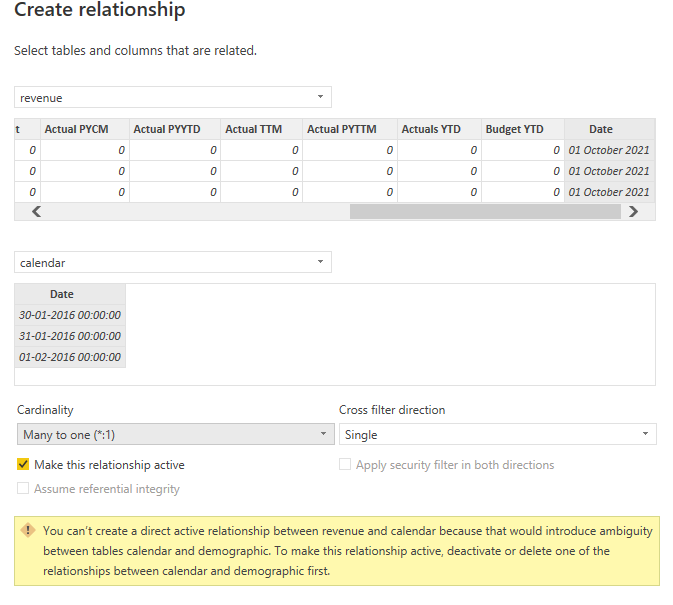The image size is (673, 605).
Task: Select the Date column header in revenue table
Action: pos(609,129)
